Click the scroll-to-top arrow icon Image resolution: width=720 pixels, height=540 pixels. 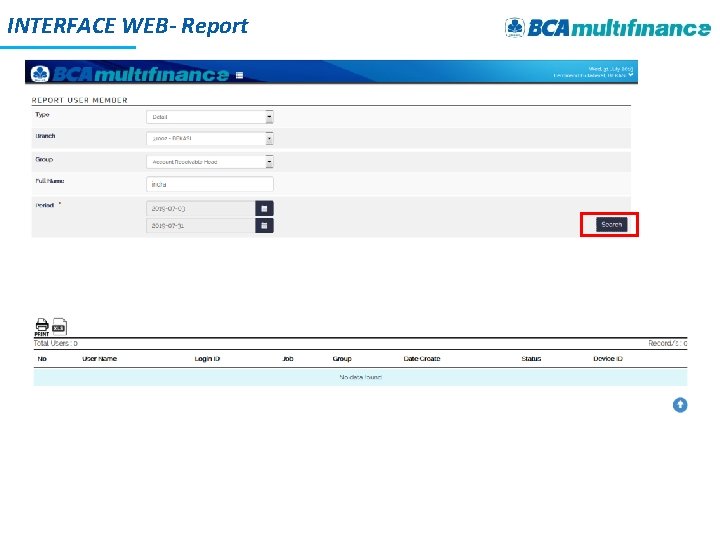[680, 405]
